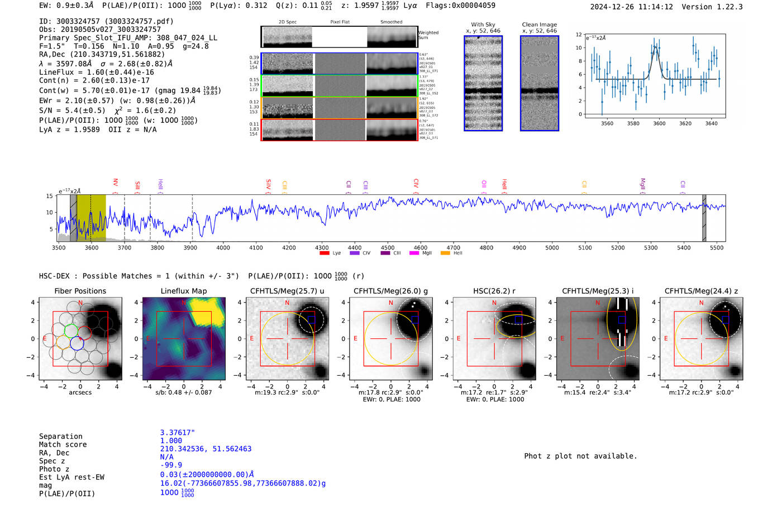The height and width of the screenshot is (532, 782).
Task: Click the LyA z = 1.9589 text
Action: pyautogui.click(x=69, y=130)
